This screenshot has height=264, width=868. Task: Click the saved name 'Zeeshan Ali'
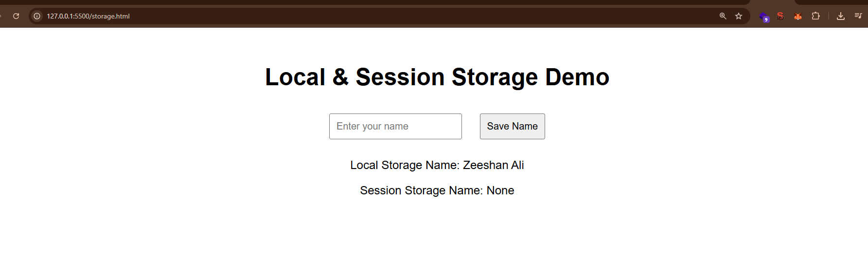tap(493, 165)
